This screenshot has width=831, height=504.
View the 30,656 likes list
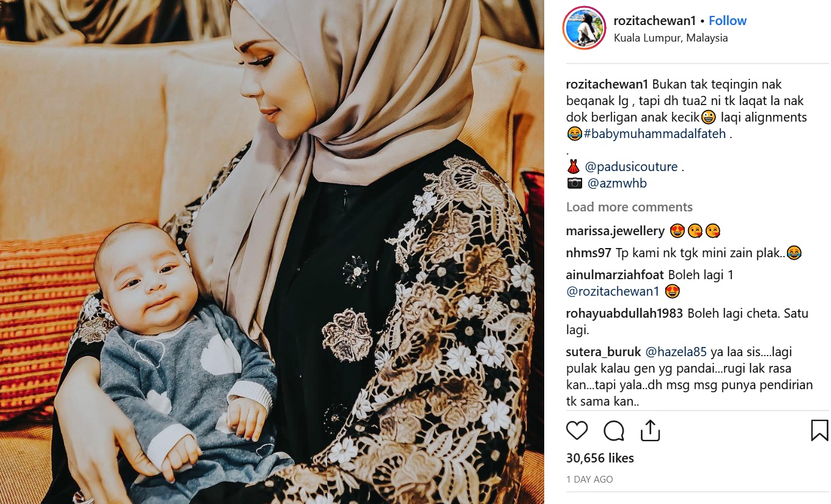point(600,458)
